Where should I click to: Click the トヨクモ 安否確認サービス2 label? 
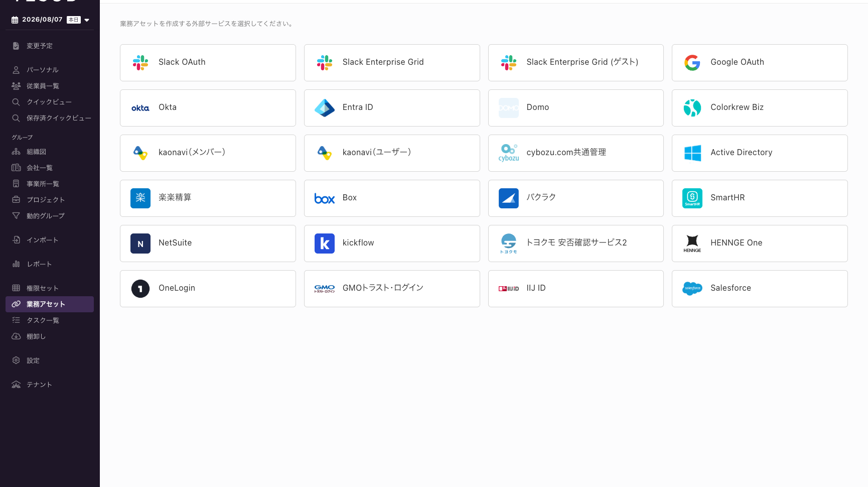click(x=576, y=243)
